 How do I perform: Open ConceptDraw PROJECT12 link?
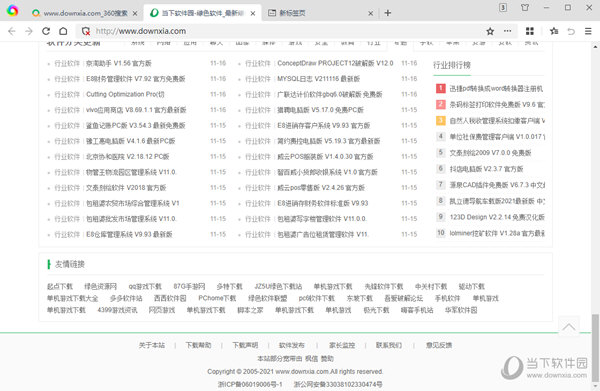(x=335, y=63)
